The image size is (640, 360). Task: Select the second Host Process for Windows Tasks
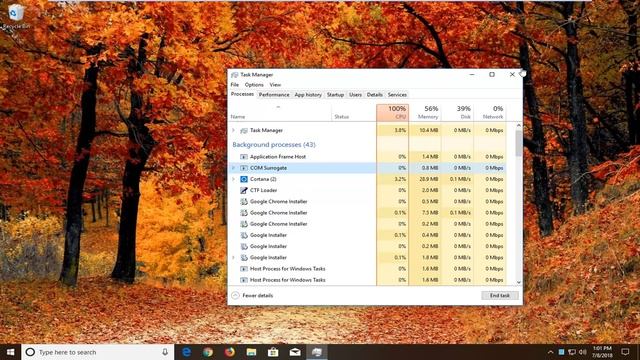click(367, 280)
